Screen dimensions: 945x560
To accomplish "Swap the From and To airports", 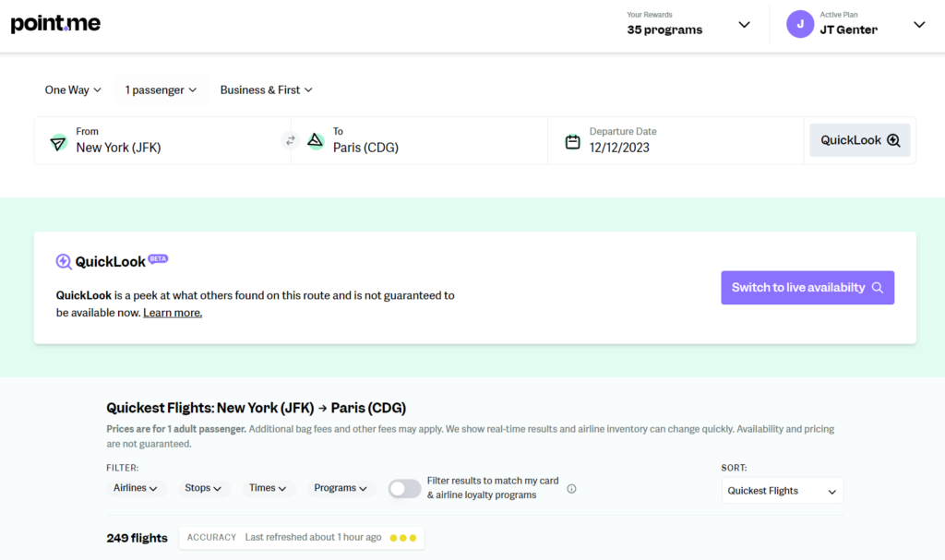I will tap(290, 140).
